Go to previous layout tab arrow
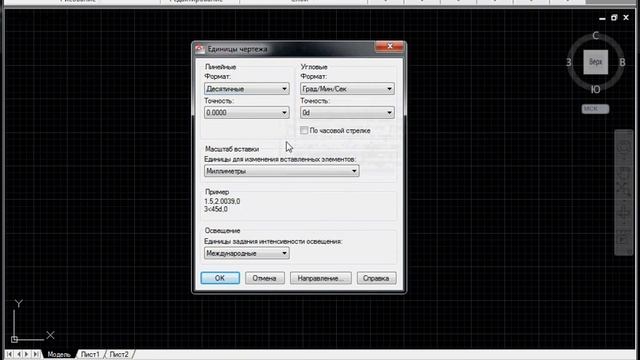The height and width of the screenshot is (360, 640). pos(18,354)
